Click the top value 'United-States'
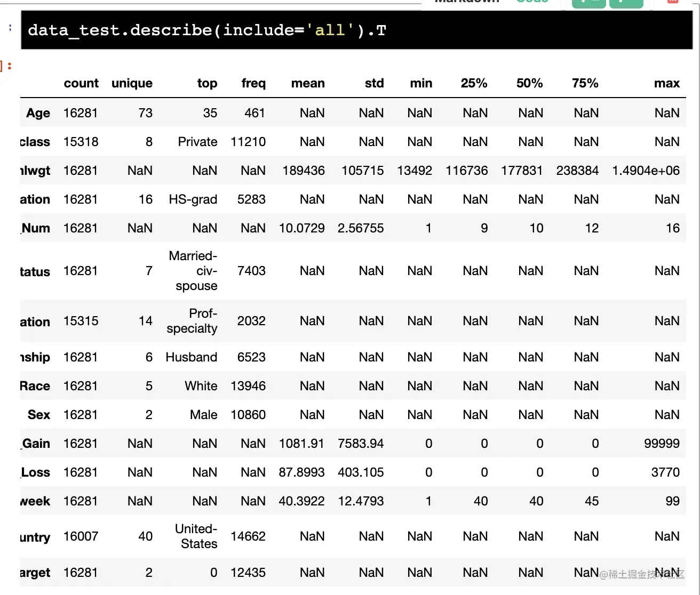The width and height of the screenshot is (700, 595). tap(196, 536)
